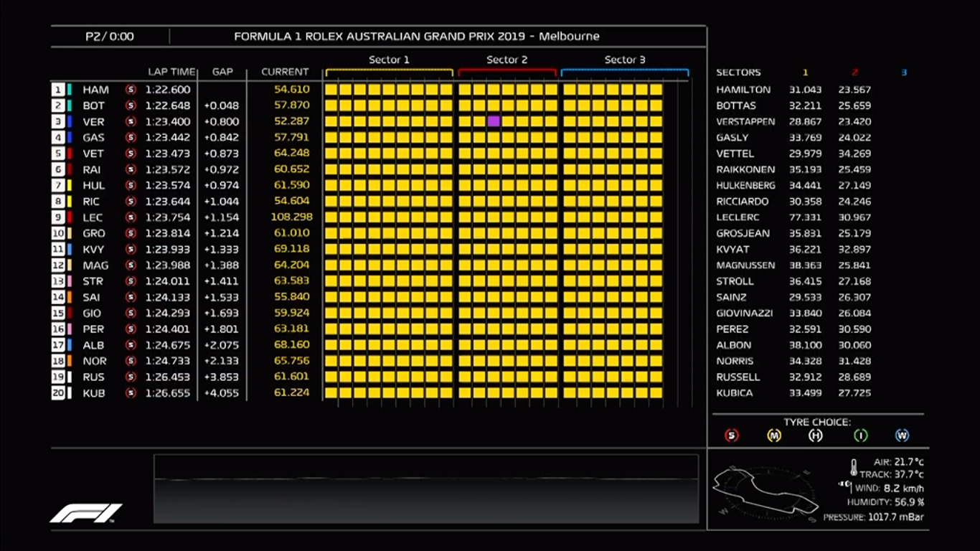This screenshot has width=980, height=551.
Task: Click the HUMIDITY 56.9 % reading
Action: click(x=885, y=502)
